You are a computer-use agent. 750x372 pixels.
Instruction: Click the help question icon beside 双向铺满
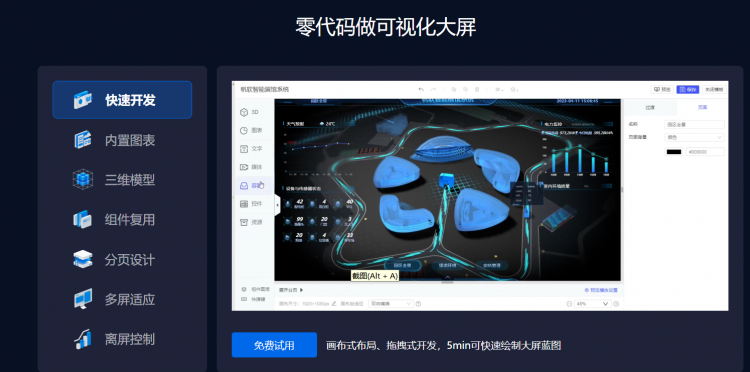coord(419,304)
